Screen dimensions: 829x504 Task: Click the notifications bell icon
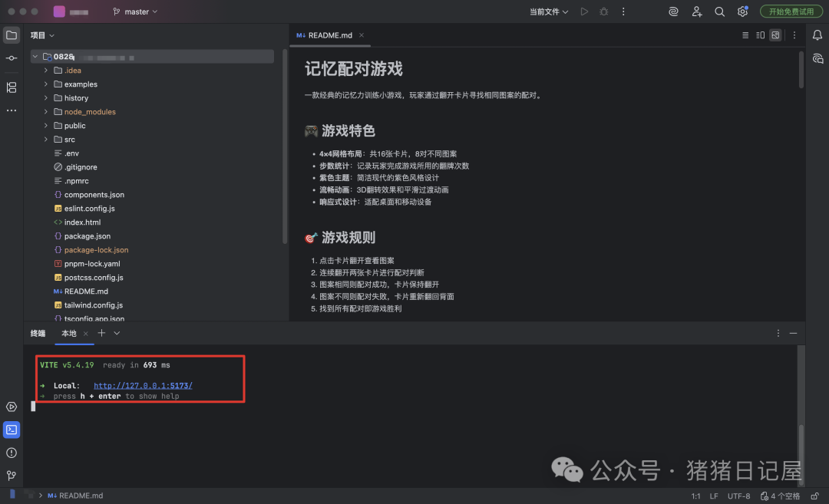pyautogui.click(x=816, y=35)
